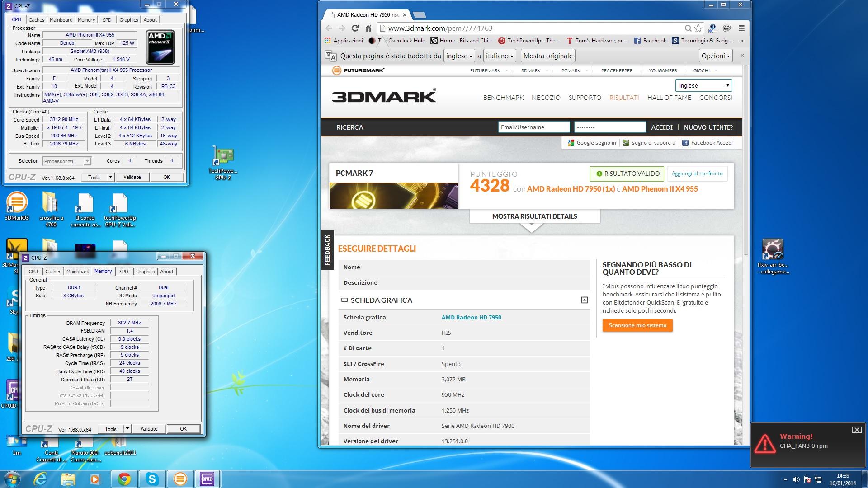Click the FEEDBACK side tab
This screenshot has width=868, height=488.
coord(327,250)
